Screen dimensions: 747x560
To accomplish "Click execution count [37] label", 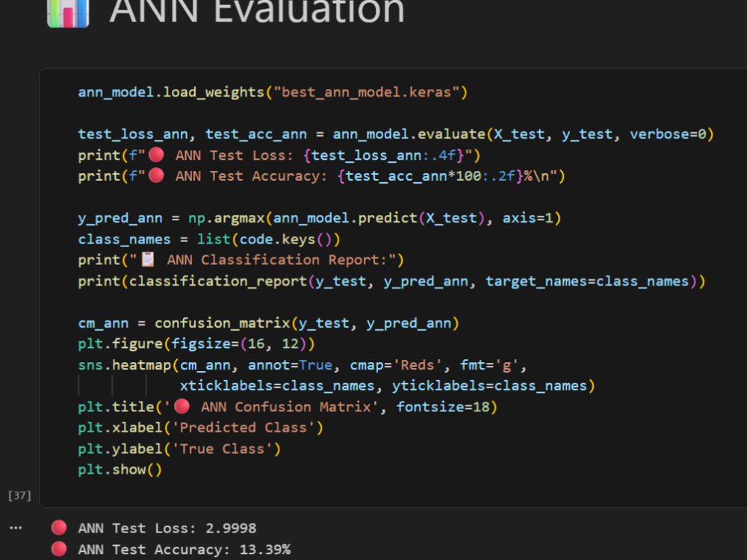I will [19, 495].
